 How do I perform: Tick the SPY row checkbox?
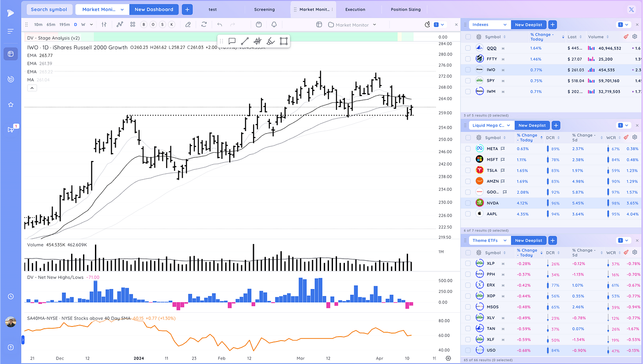point(468,81)
